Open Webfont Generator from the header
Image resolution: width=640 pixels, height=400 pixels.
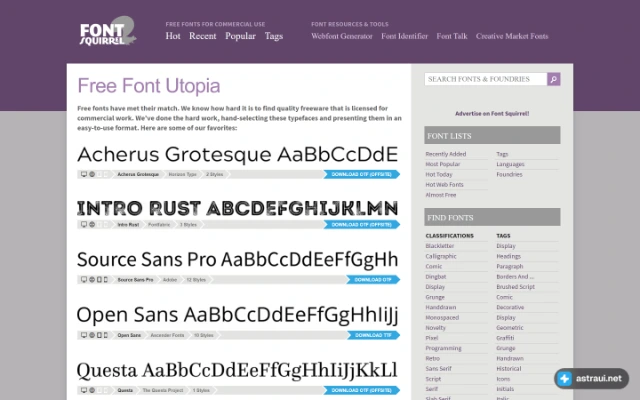(x=342, y=36)
